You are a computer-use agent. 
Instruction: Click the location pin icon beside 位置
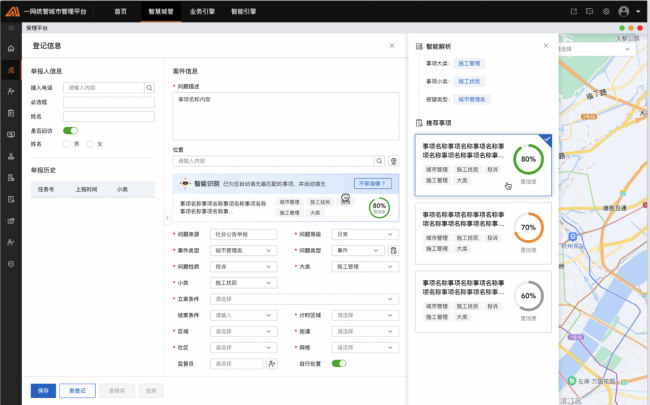coord(394,160)
